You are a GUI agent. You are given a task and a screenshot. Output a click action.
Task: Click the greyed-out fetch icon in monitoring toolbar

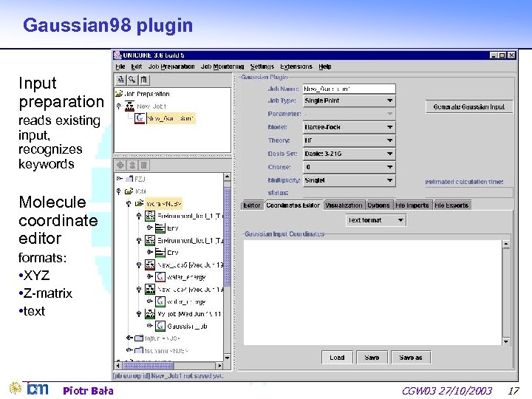click(120, 166)
